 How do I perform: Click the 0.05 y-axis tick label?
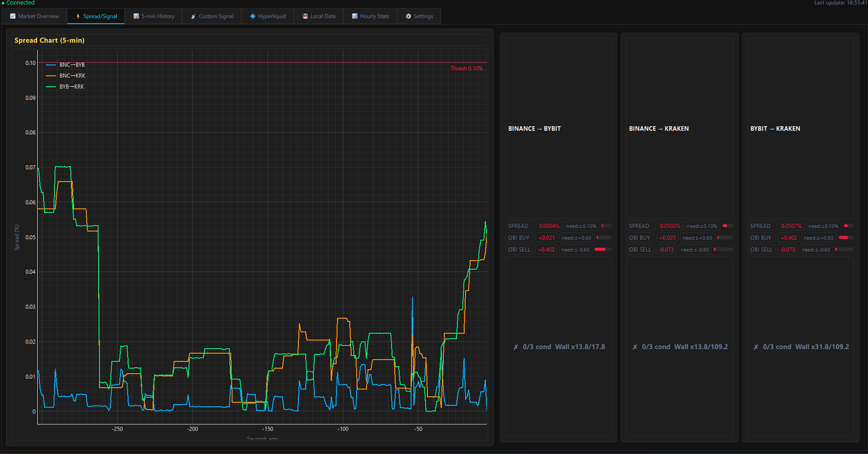[30, 237]
